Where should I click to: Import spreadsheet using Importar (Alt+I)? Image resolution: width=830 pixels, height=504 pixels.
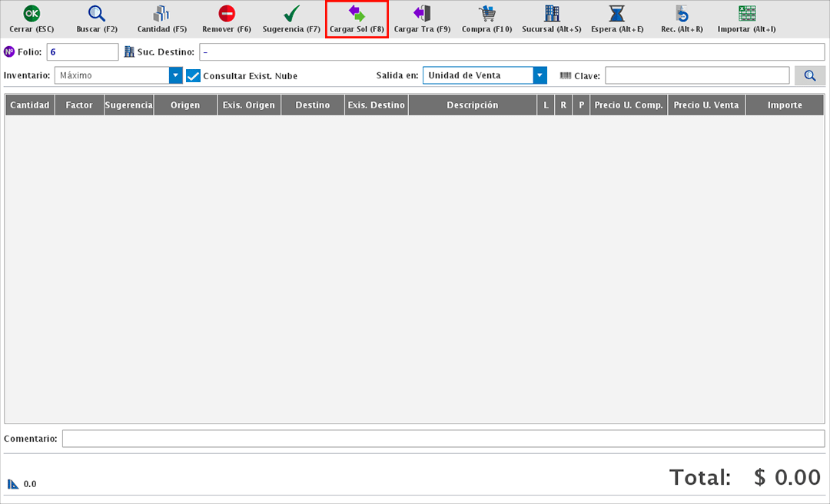coord(746,14)
